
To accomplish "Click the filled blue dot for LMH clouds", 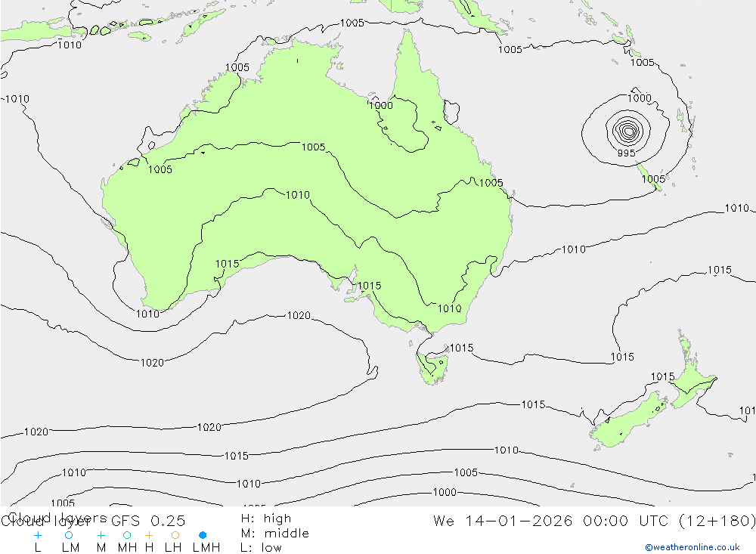I will tap(203, 535).
